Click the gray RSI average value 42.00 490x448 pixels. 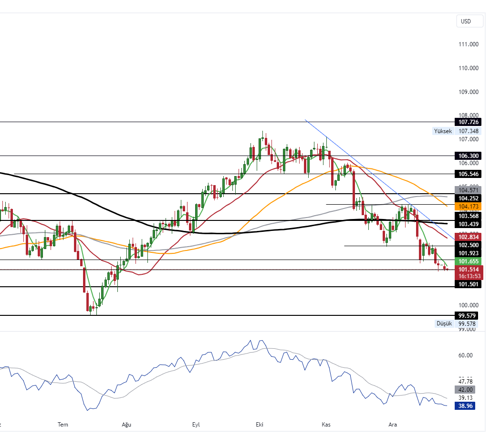465,390
